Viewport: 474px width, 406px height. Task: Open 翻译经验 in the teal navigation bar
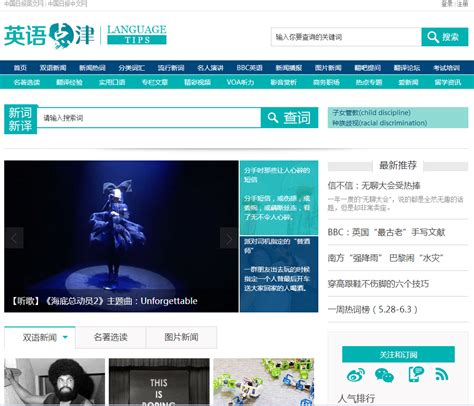coord(69,82)
